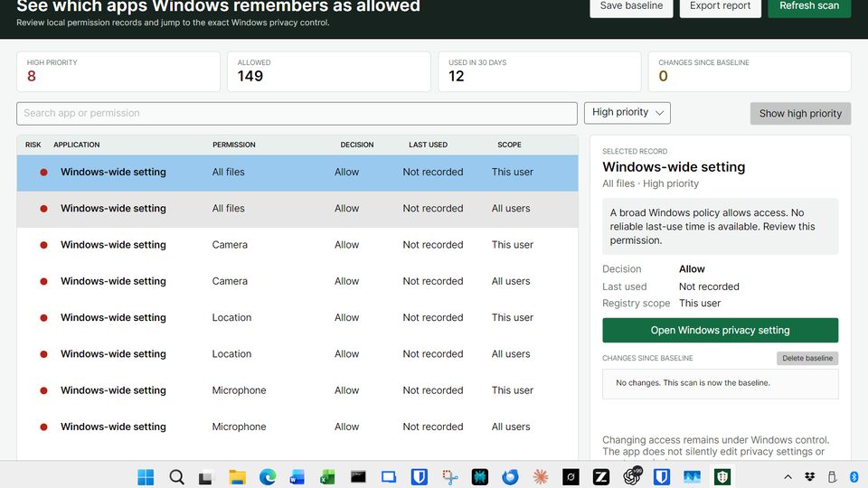Open Microsoft Excel from the taskbar
Screen dimensions: 868x488
pyautogui.click(x=327, y=476)
